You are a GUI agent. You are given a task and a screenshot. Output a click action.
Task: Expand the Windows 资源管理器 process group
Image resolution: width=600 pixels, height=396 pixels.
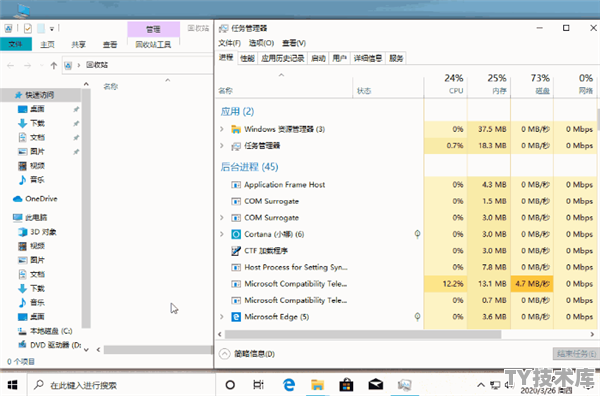point(222,129)
